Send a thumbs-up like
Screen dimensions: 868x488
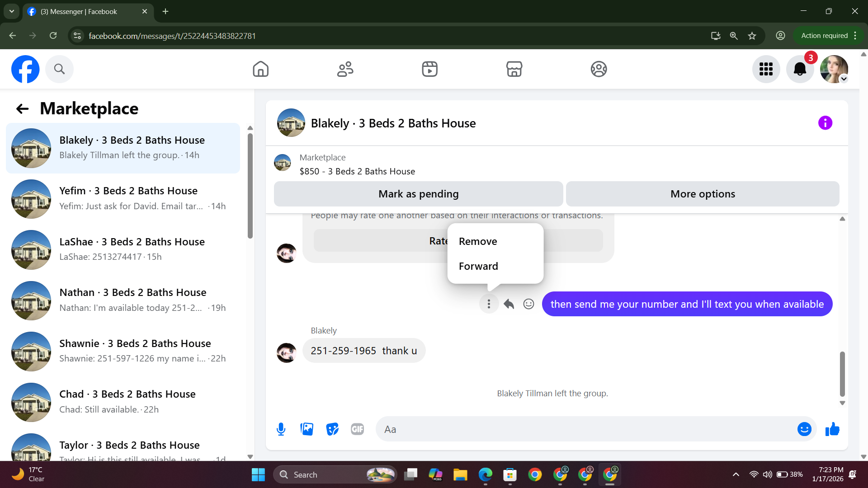tap(832, 429)
